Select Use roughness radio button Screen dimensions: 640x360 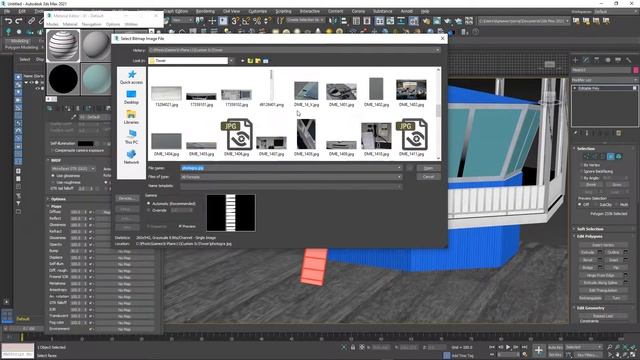coord(66,182)
